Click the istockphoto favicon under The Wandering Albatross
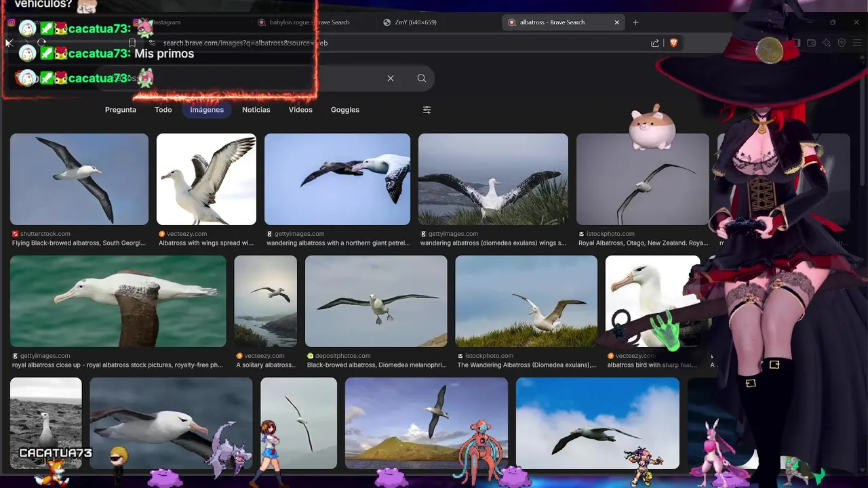This screenshot has height=488, width=868. pos(460,356)
